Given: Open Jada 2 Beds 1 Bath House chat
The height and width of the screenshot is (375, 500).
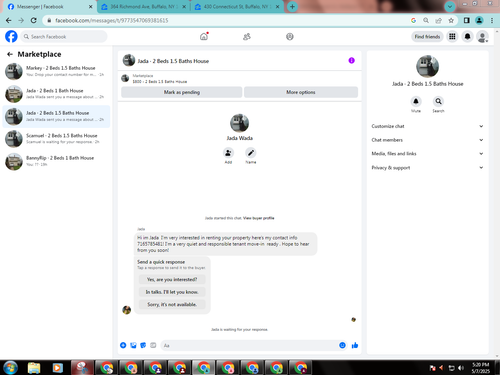Looking at the screenshot, I should point(56,94).
